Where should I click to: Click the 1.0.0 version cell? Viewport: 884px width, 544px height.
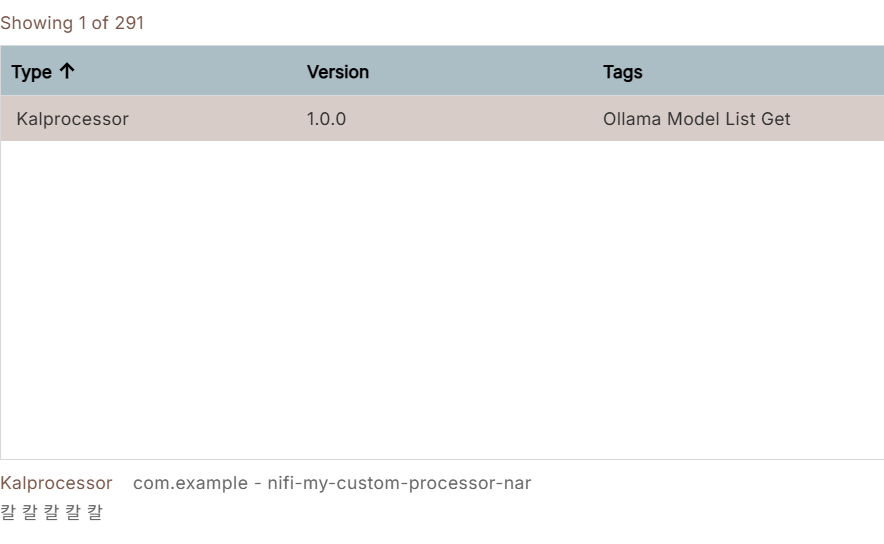tap(326, 119)
